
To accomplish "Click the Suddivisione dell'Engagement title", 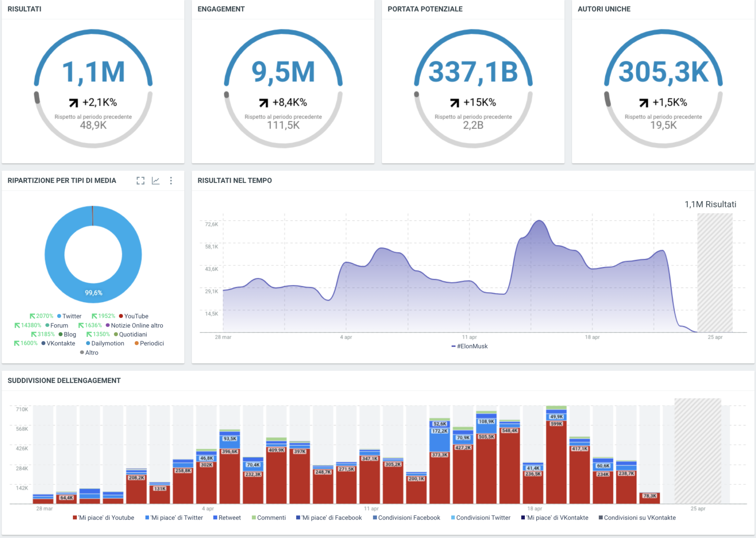I will coord(64,381).
